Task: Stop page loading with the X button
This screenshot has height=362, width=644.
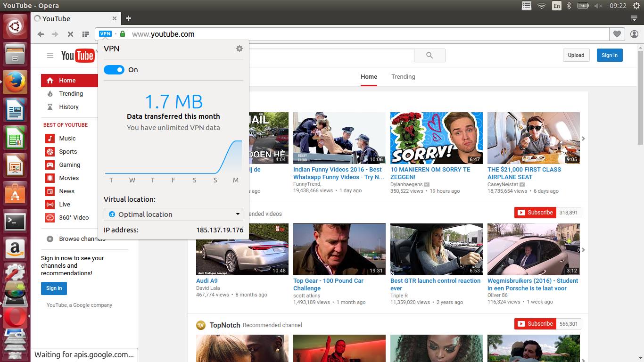Action: coord(70,34)
